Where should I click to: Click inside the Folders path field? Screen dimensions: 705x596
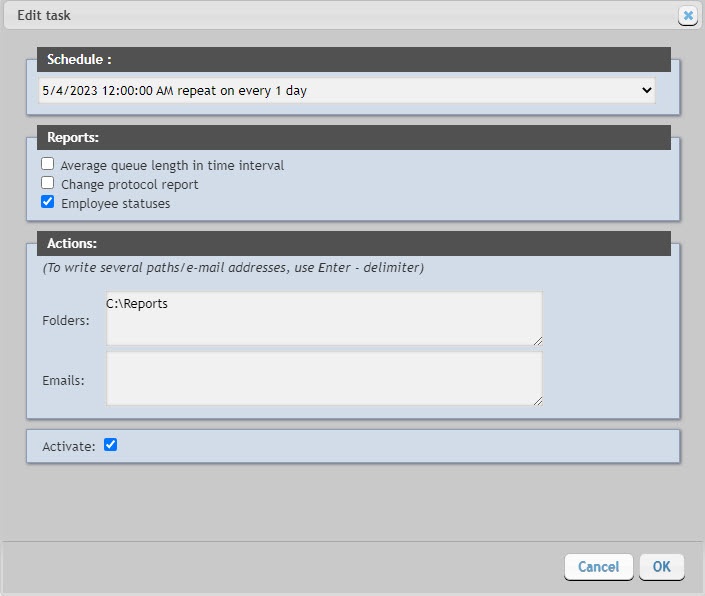point(324,319)
